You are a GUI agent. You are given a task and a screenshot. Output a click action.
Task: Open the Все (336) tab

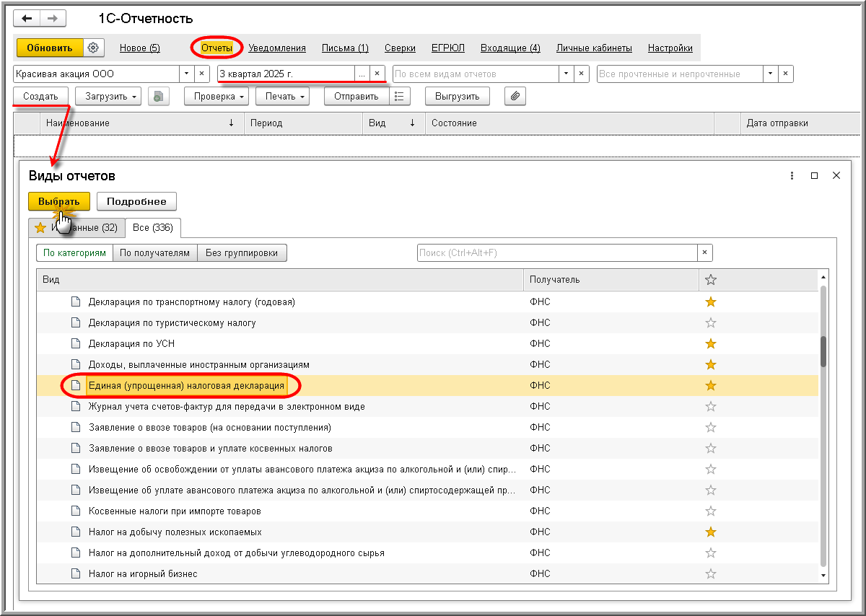[x=152, y=227]
